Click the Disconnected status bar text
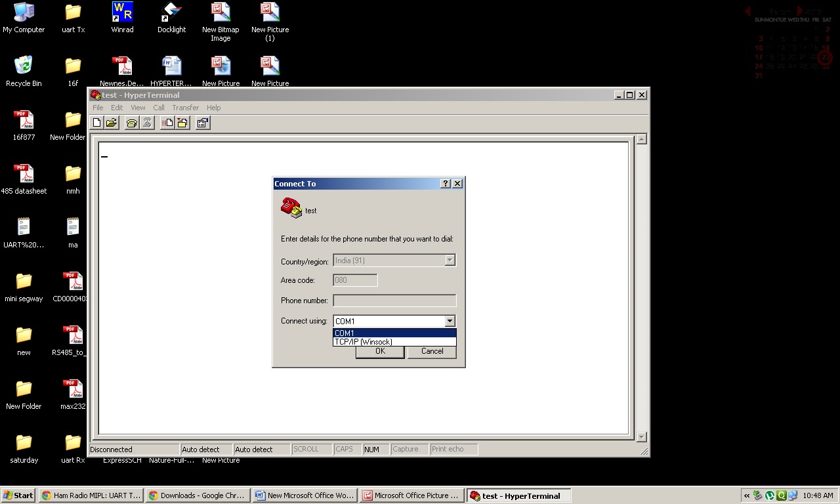The image size is (840, 504). point(111,450)
